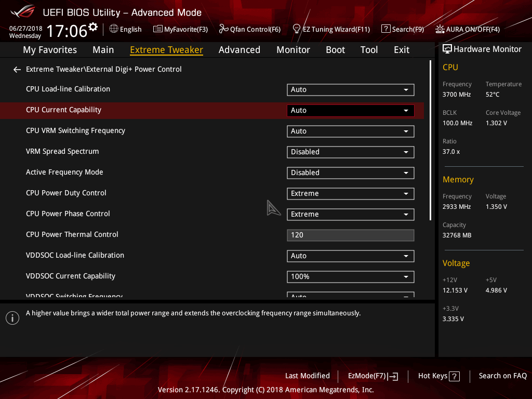Click the Hot Keys question mark icon

point(454,376)
